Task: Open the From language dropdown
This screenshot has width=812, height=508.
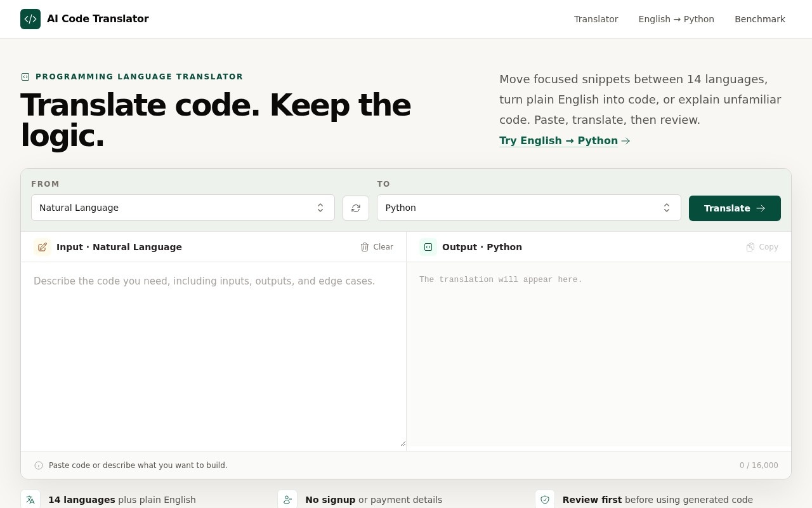Action: coord(183,208)
